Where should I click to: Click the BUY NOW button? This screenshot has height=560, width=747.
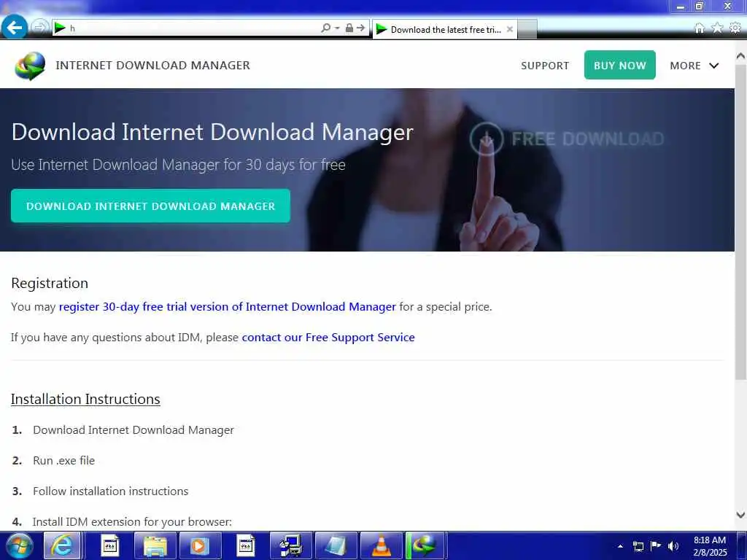point(620,65)
